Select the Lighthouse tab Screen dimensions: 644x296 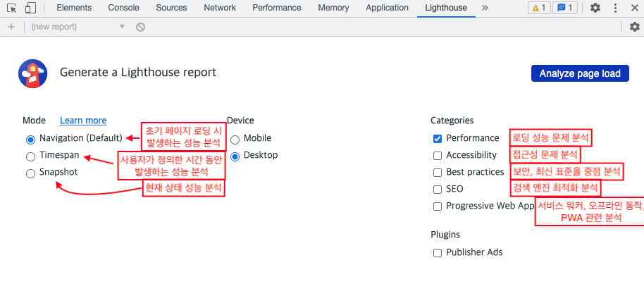click(x=446, y=8)
